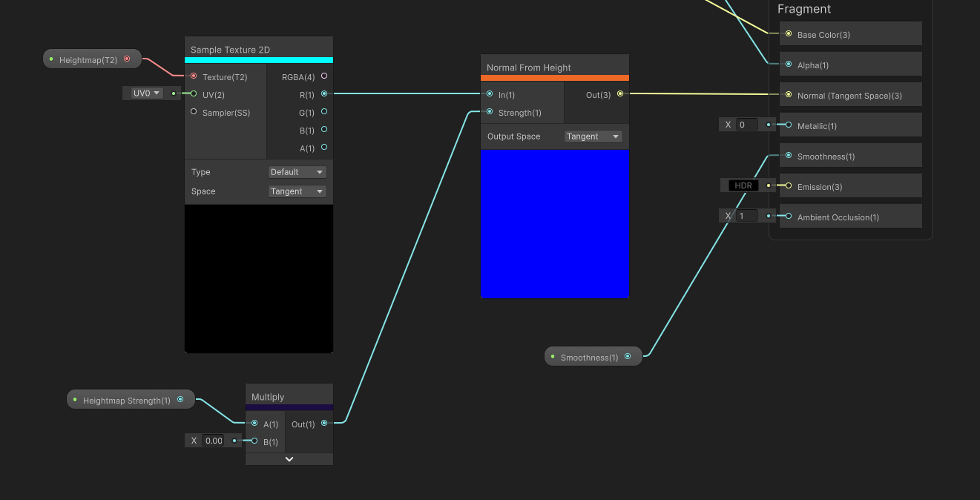This screenshot has height=500, width=980.
Task: Click the Base Color(3) port in Fragment
Action: pos(786,34)
